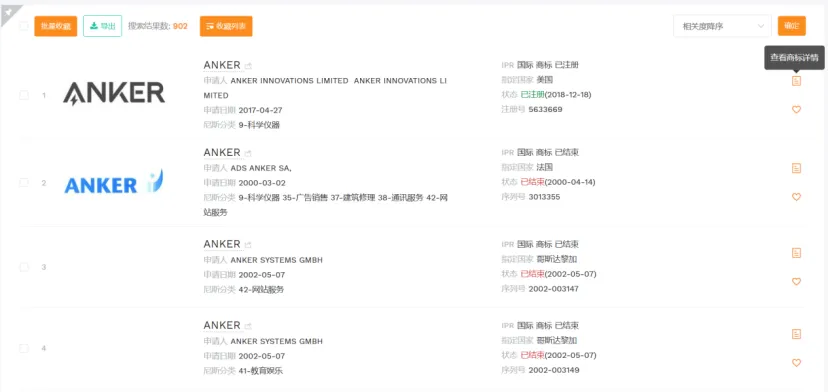Click share icon next to first ANKER title
The image size is (828, 392).
[x=248, y=66]
